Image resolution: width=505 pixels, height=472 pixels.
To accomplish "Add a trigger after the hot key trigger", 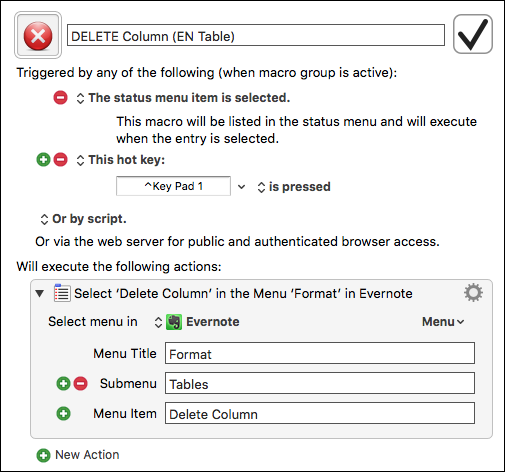I will (43, 160).
